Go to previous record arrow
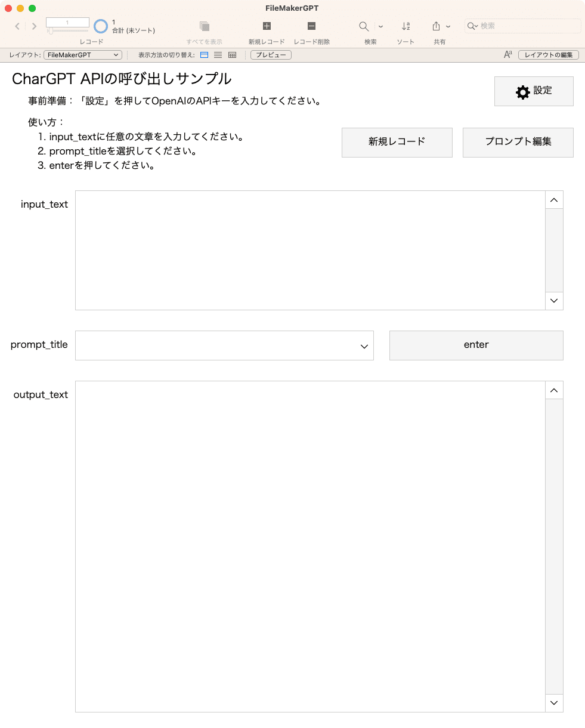The width and height of the screenshot is (585, 728). (17, 26)
